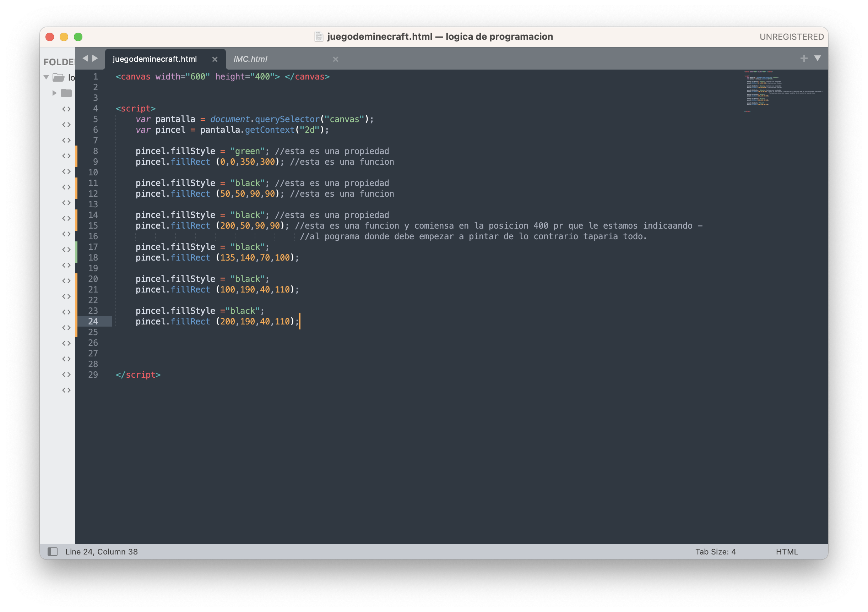The height and width of the screenshot is (612, 868).
Task: Click line number 24 in the gutter
Action: (x=93, y=322)
